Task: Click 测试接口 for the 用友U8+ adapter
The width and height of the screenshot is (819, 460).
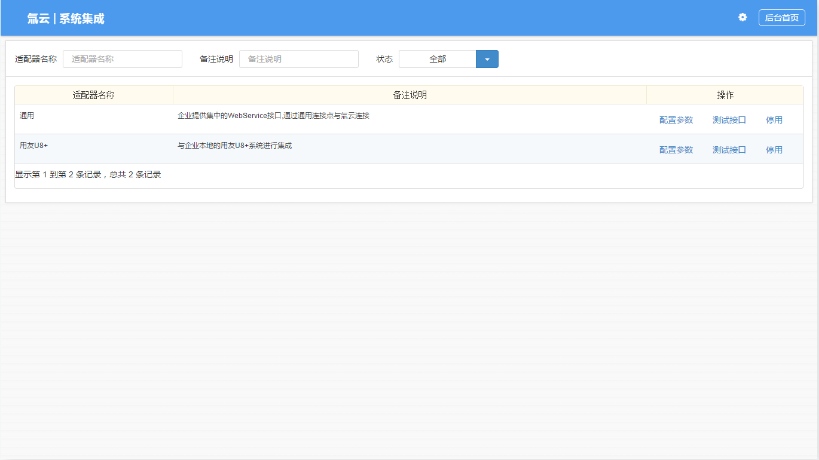Action: (x=729, y=150)
